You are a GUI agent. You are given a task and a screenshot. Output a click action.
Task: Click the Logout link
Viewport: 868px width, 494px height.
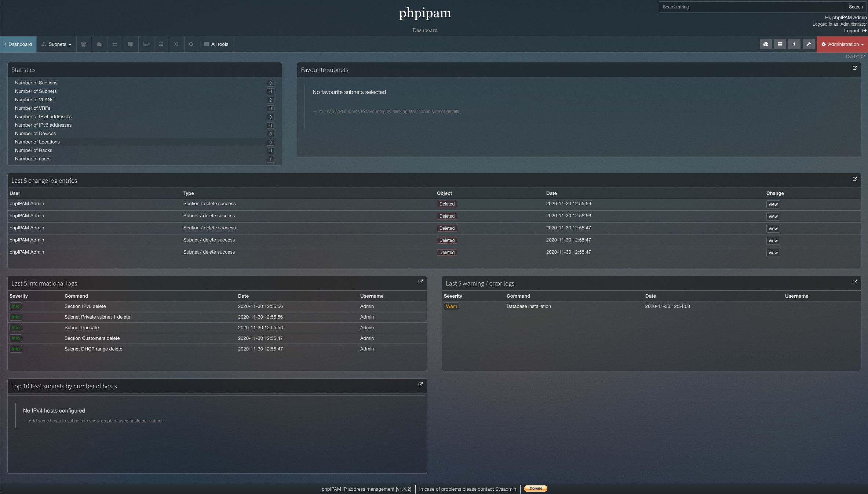point(851,31)
